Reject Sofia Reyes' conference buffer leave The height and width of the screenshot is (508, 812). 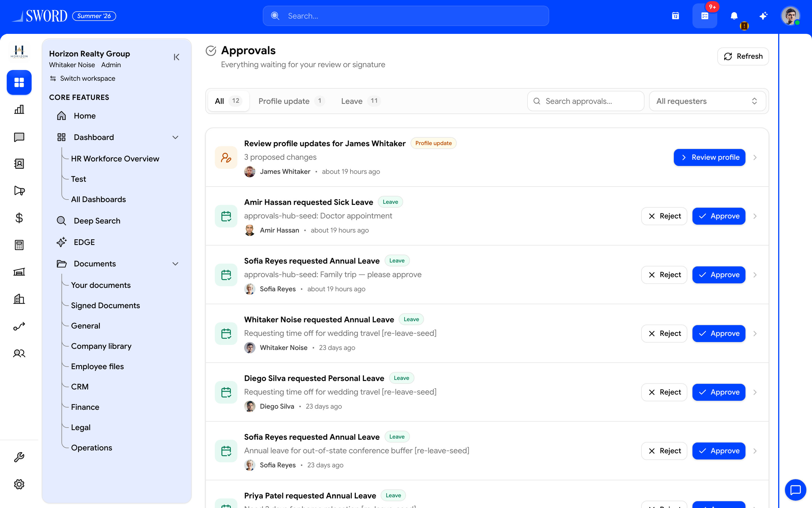pos(664,451)
